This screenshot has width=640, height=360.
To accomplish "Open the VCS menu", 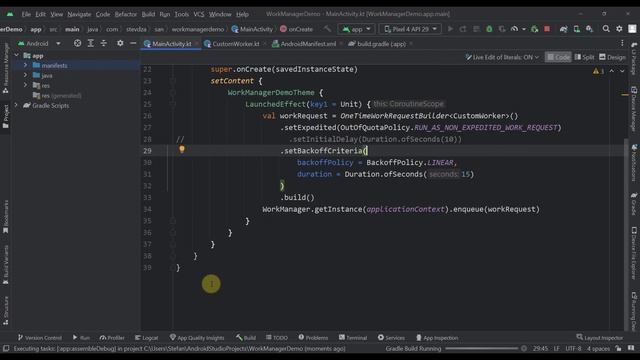I will [199, 14].
